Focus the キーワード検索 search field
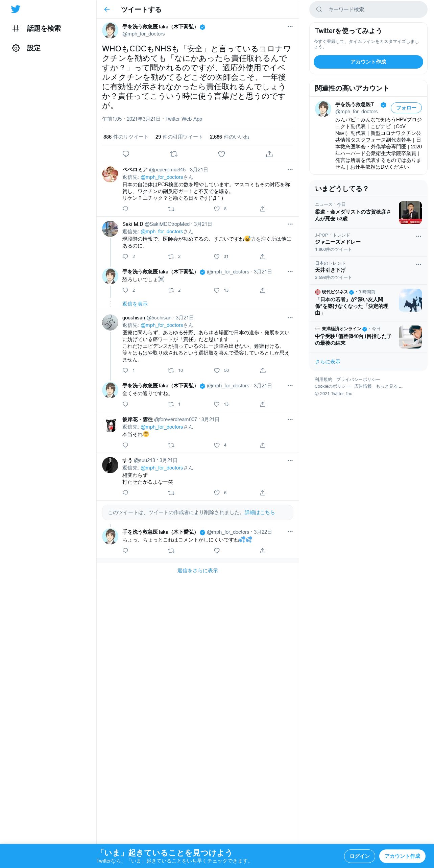The width and height of the screenshot is (434, 868). pos(368,9)
